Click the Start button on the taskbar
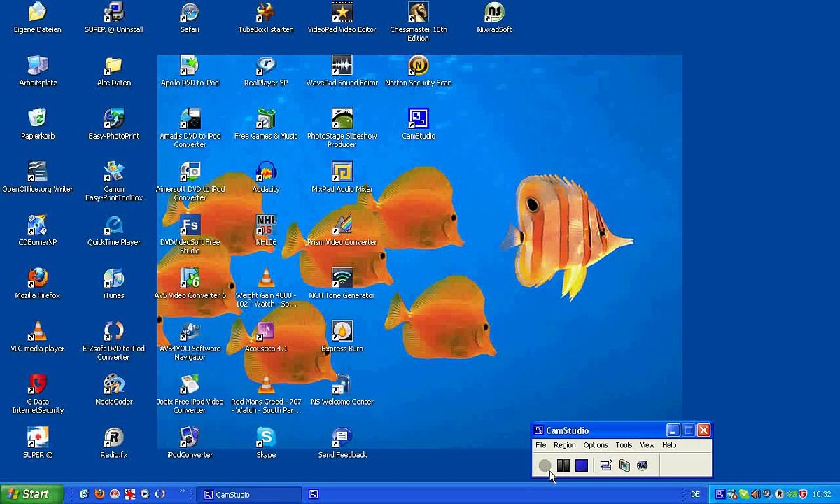This screenshot has width=840, height=504. click(31, 494)
